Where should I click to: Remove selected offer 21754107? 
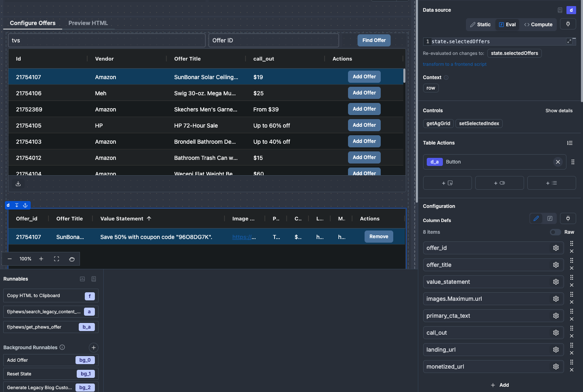click(379, 237)
